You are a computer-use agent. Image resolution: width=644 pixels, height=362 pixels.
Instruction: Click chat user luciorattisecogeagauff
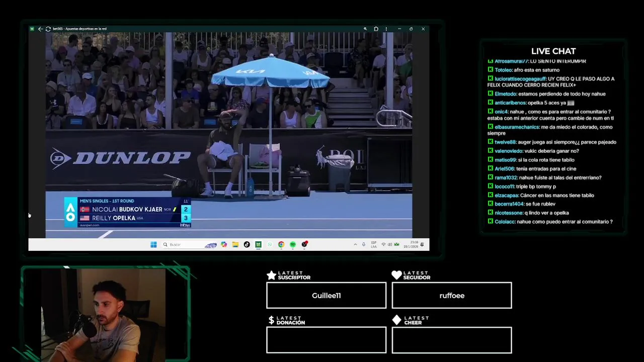click(520, 79)
